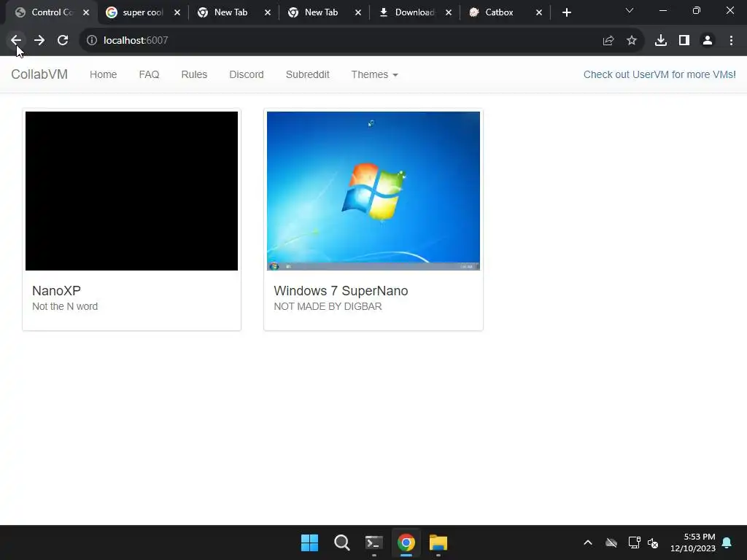Screen dimensions: 747x560
Task: Open the Chrome profile icon
Action: tap(708, 41)
